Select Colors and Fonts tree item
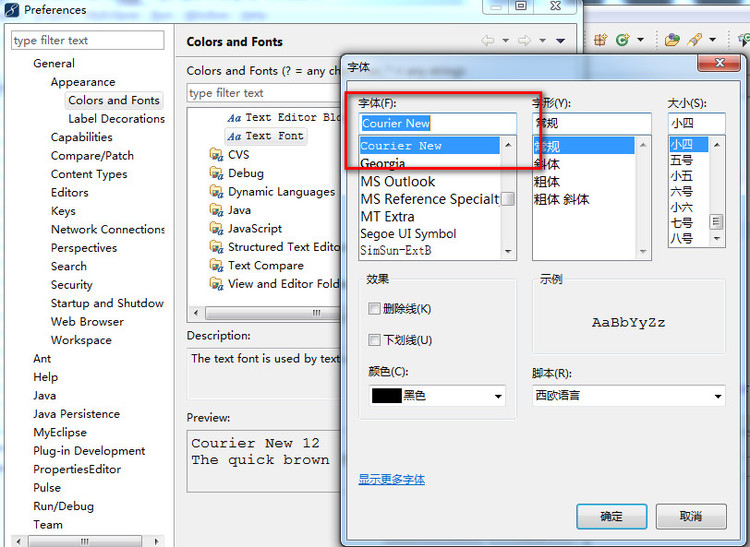The image size is (750, 547). (114, 100)
